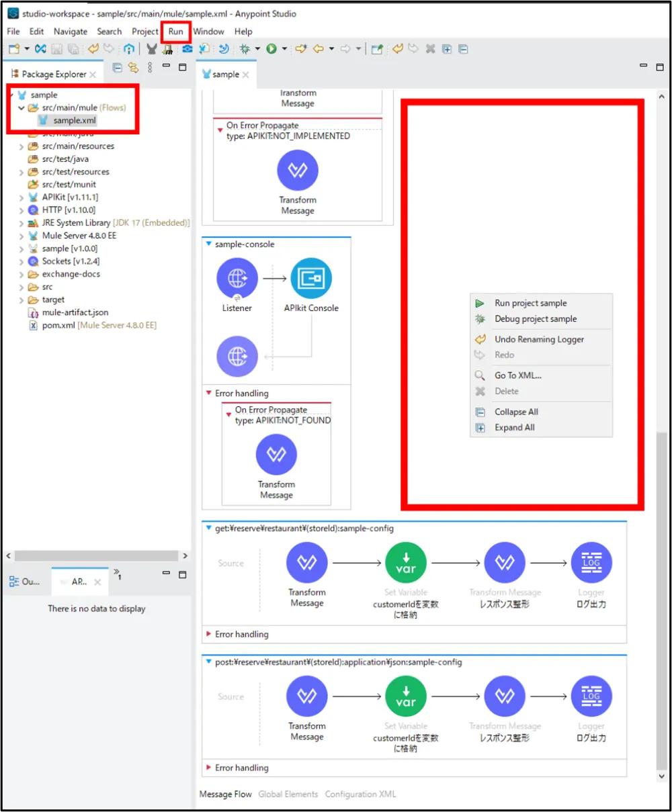
Task: Expand the APIKit [v1.11.1] library node
Action: click(x=22, y=197)
